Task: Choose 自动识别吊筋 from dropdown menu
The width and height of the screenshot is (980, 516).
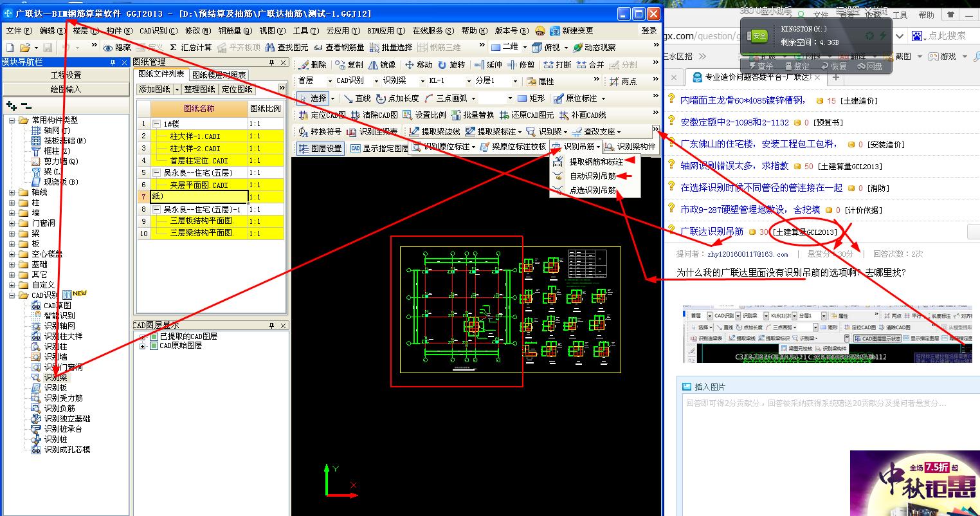Action: pyautogui.click(x=593, y=176)
